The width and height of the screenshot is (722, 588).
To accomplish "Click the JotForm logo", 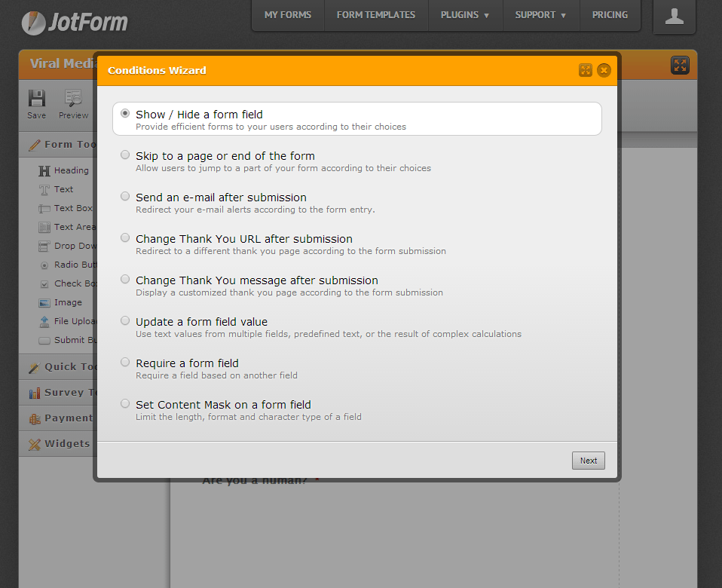I will 75,22.
